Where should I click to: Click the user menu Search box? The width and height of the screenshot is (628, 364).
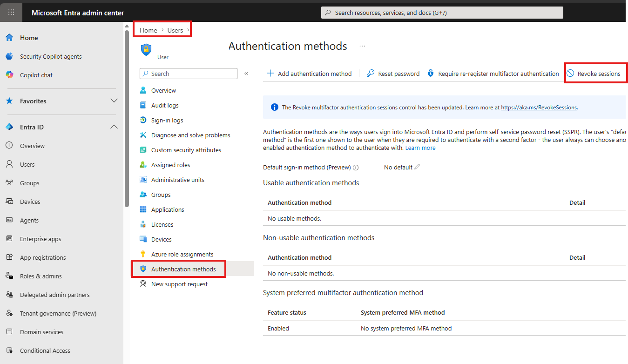click(189, 74)
